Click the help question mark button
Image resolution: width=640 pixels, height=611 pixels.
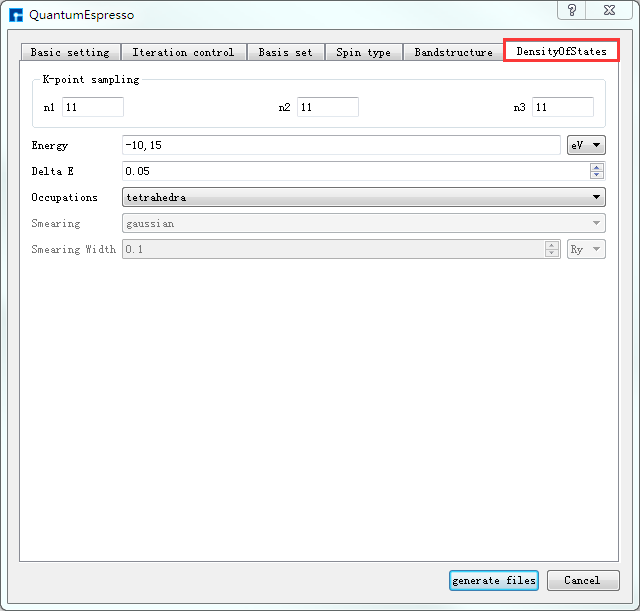572,10
